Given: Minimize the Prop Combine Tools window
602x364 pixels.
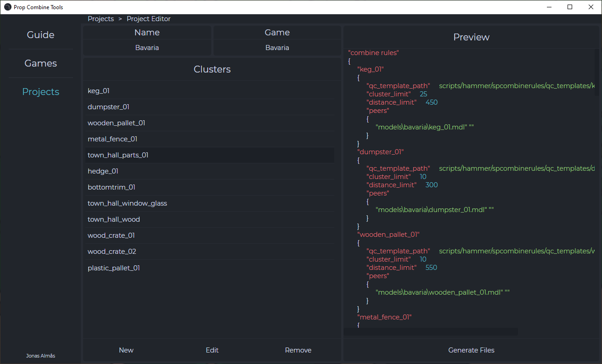Looking at the screenshot, I should pos(549,7).
